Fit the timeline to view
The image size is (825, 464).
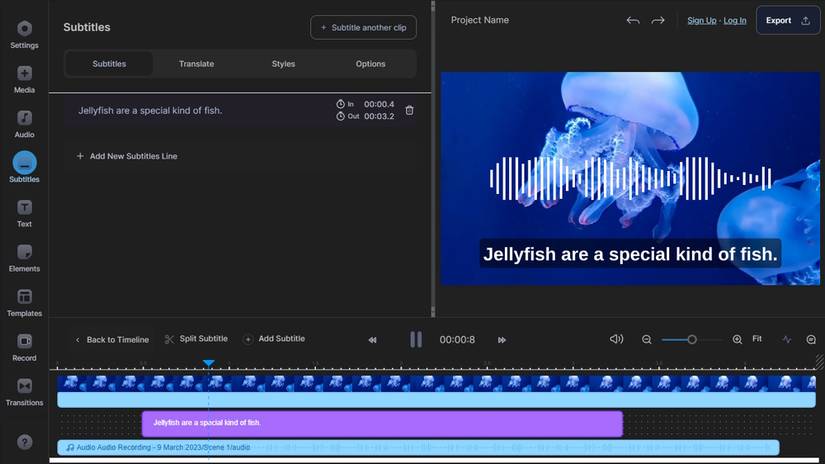pyautogui.click(x=757, y=339)
